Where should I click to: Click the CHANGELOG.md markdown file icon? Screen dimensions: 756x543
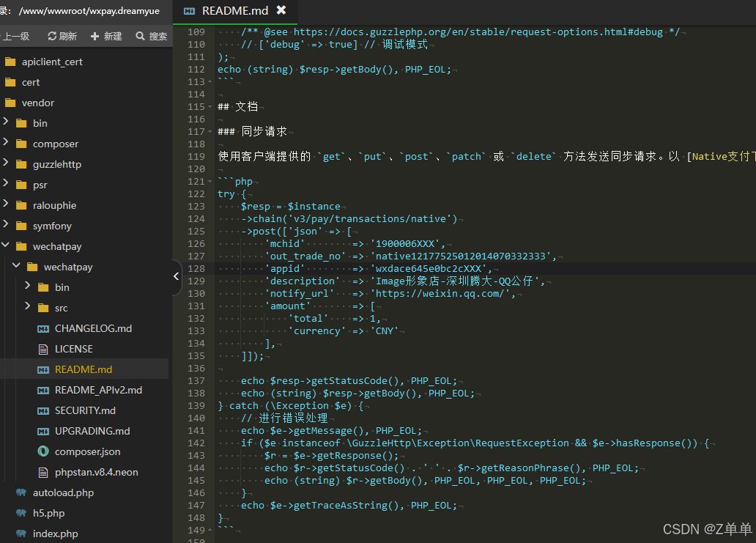tap(43, 329)
